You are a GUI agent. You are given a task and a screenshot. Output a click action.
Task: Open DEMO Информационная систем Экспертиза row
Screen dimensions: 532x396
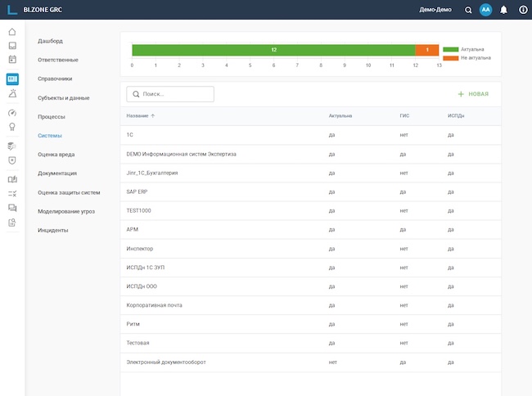pyautogui.click(x=310, y=155)
